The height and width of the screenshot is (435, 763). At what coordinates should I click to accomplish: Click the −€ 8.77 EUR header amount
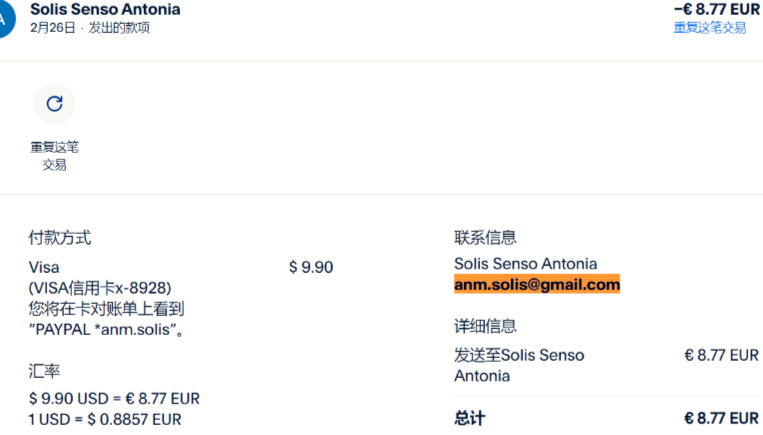pos(716,9)
